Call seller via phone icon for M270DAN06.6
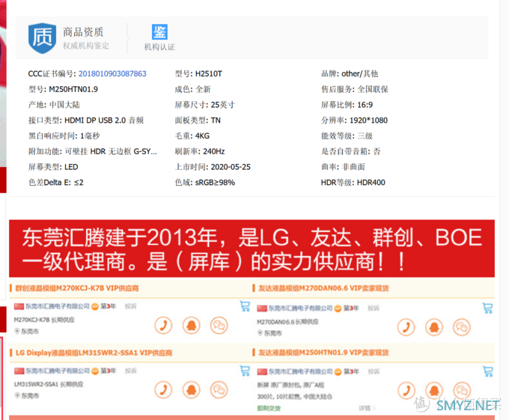This screenshot has width=509, height=420. [406, 327]
